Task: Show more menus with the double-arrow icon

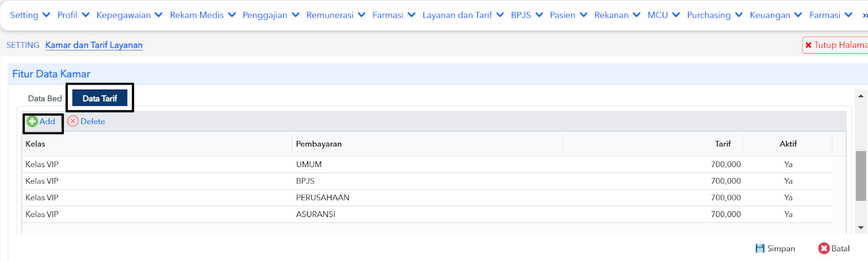Action: pos(865,15)
